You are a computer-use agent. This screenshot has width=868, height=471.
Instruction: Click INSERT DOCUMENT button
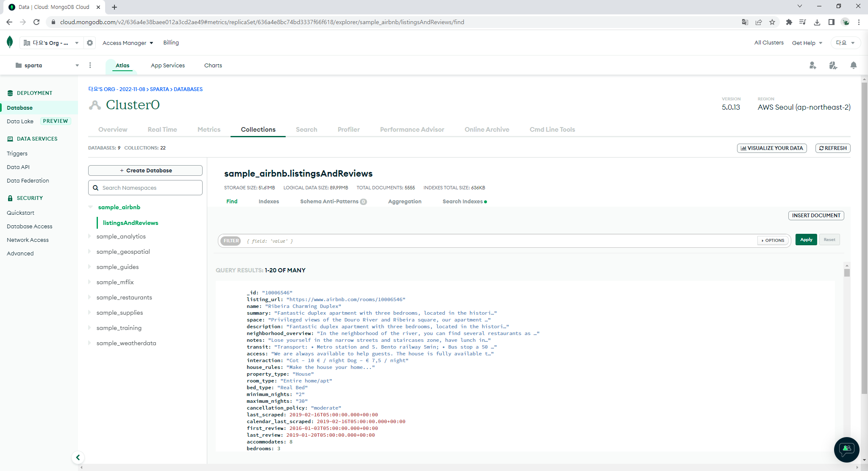(816, 216)
